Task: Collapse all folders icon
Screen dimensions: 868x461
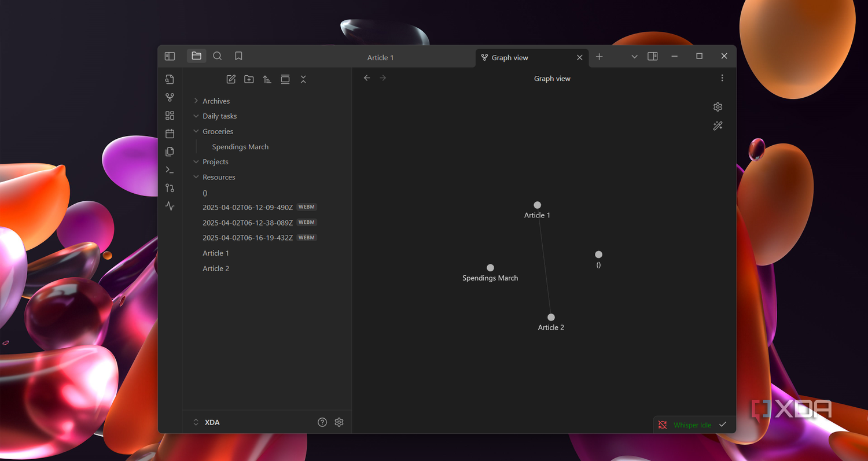Action: [x=303, y=79]
